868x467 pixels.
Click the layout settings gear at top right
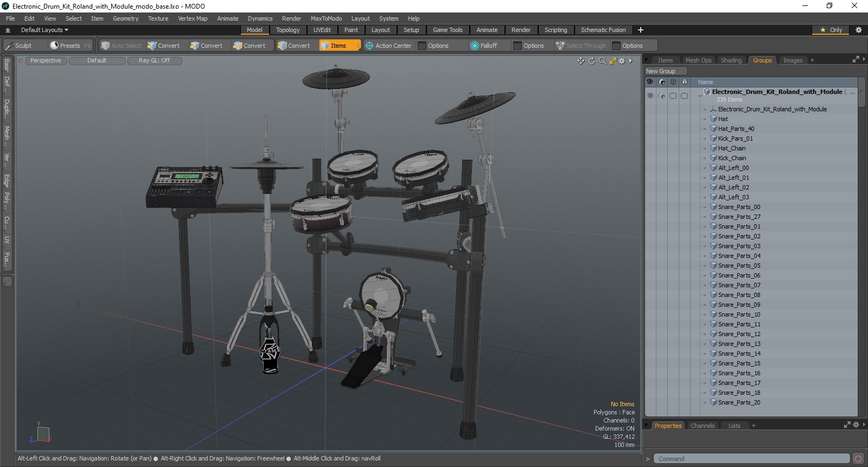pyautogui.click(x=858, y=30)
